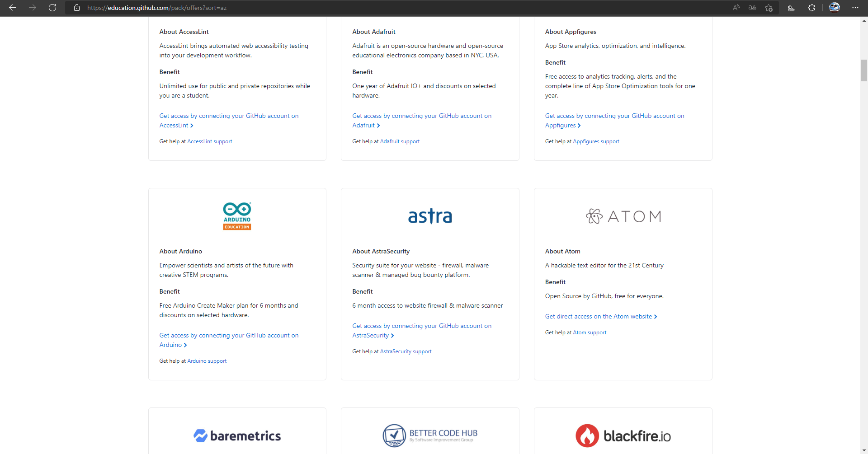This screenshot has height=454, width=868.
Task: Click the page vertical scrollbar thumb
Action: [864, 70]
